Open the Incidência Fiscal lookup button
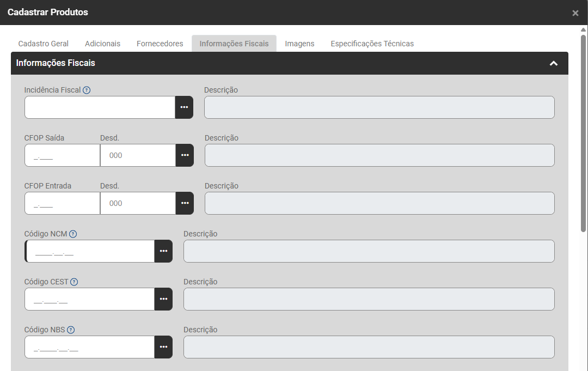Viewport: 588px width, 371px height. coord(184,107)
